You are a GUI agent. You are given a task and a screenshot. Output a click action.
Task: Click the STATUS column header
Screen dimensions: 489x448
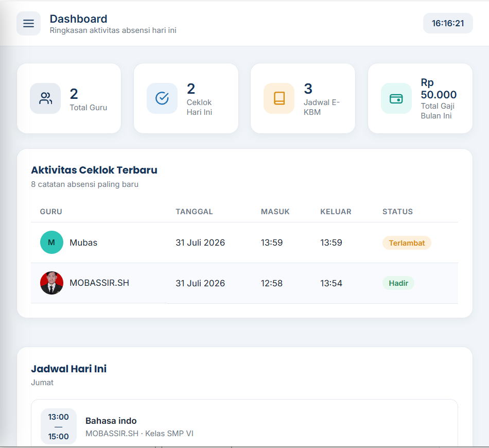(x=397, y=212)
